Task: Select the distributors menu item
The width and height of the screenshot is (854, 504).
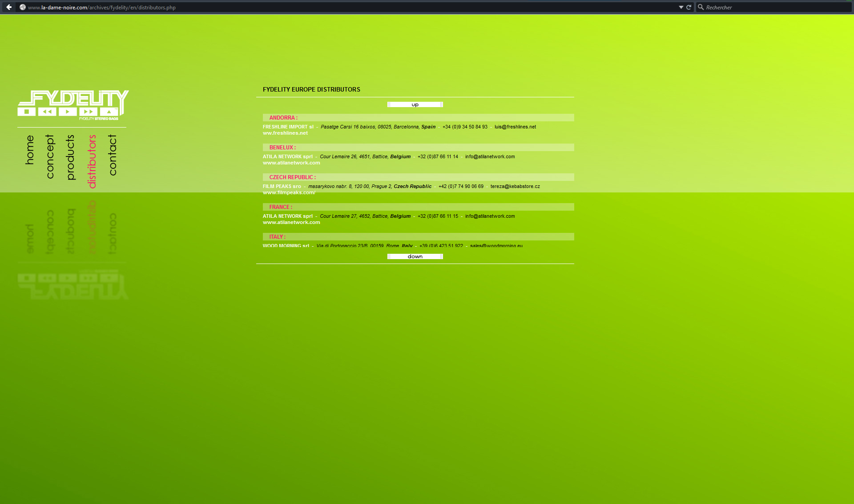Action: (x=92, y=161)
